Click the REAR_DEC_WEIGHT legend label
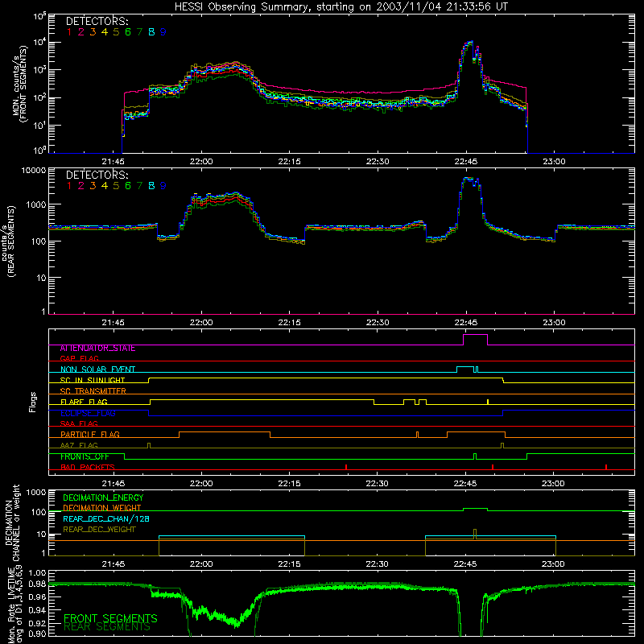644x644 pixels. pos(99,530)
